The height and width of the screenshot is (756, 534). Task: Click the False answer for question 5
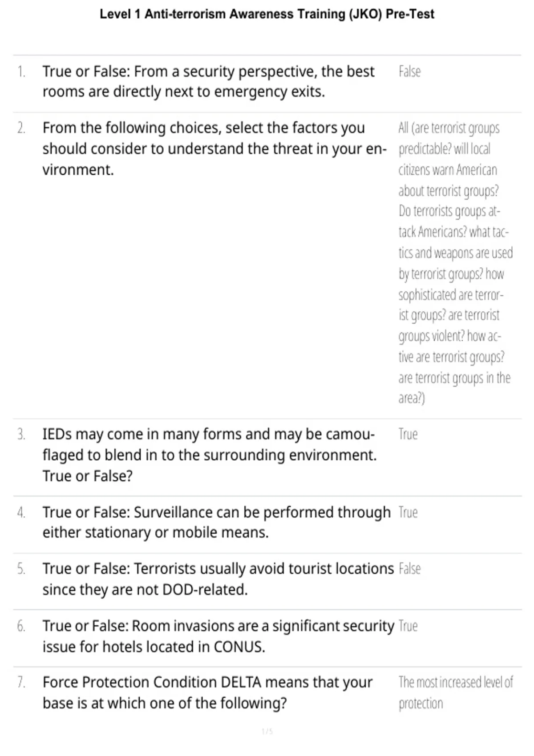click(x=409, y=569)
